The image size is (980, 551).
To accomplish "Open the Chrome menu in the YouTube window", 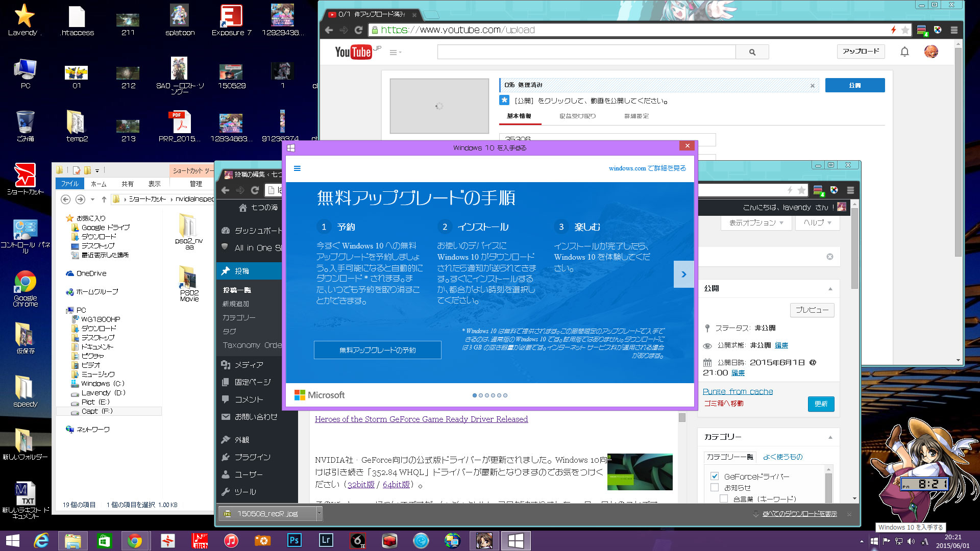I will pos(954,30).
